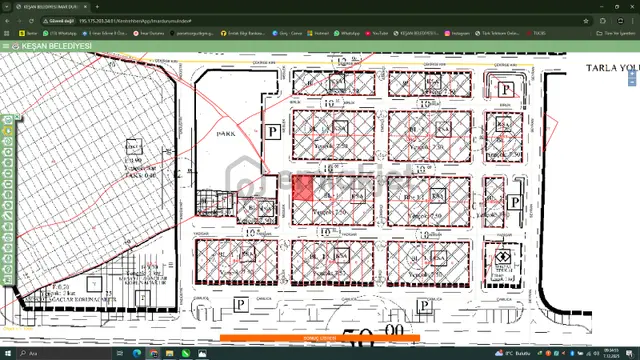Open the İmar Durumu bookmark

coord(149,33)
